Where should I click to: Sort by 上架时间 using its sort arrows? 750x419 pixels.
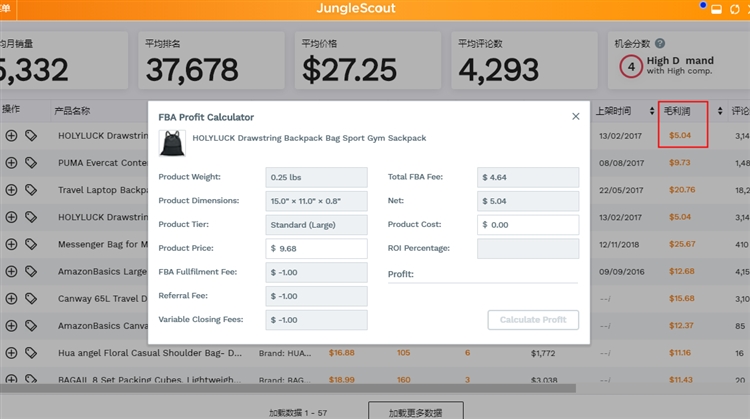tap(651, 111)
